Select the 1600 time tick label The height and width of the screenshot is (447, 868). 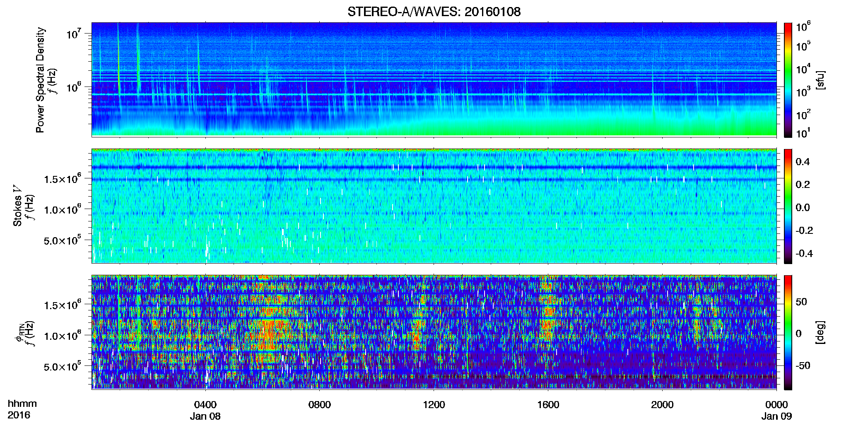548,404
